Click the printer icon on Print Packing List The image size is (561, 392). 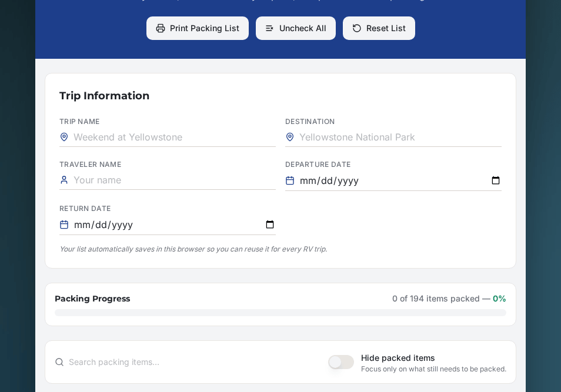[161, 28]
